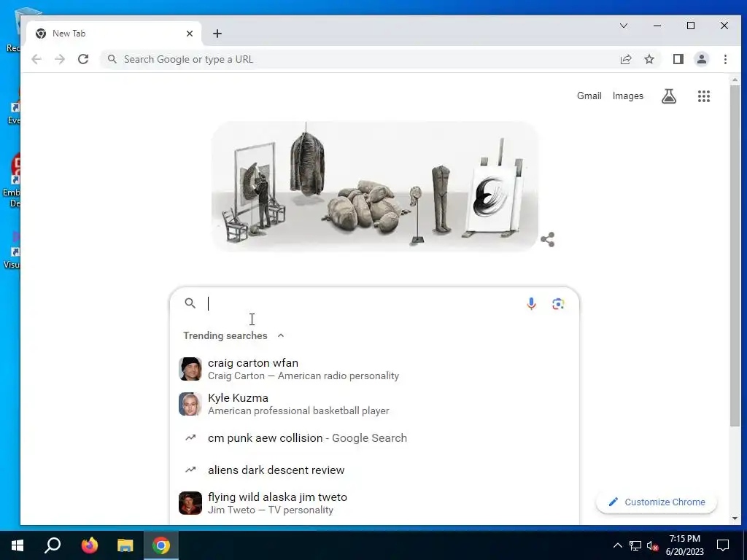Click Kyle Kuzma thumbnail photo
747x560 pixels.
(x=190, y=404)
